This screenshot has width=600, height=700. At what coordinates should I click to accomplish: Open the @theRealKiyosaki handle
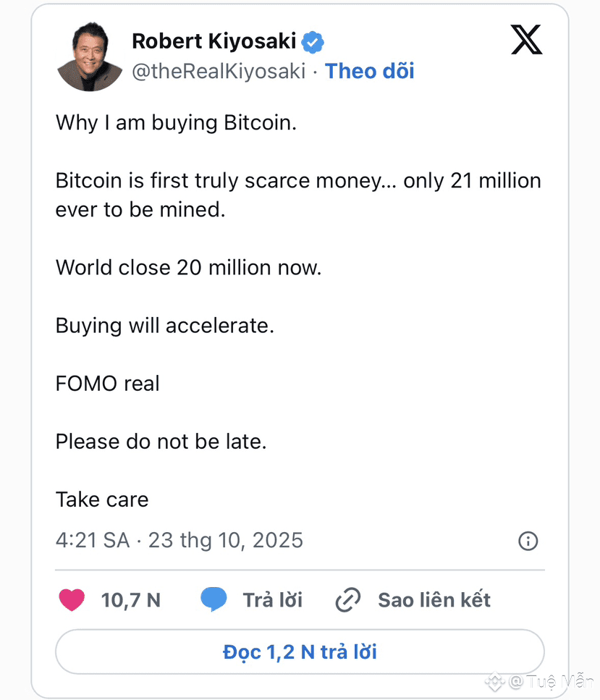click(x=219, y=71)
